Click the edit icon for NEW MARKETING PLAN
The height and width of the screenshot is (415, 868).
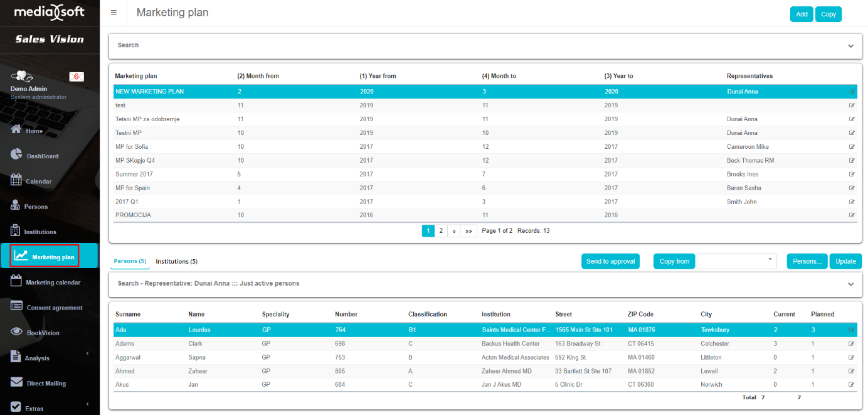point(852,92)
